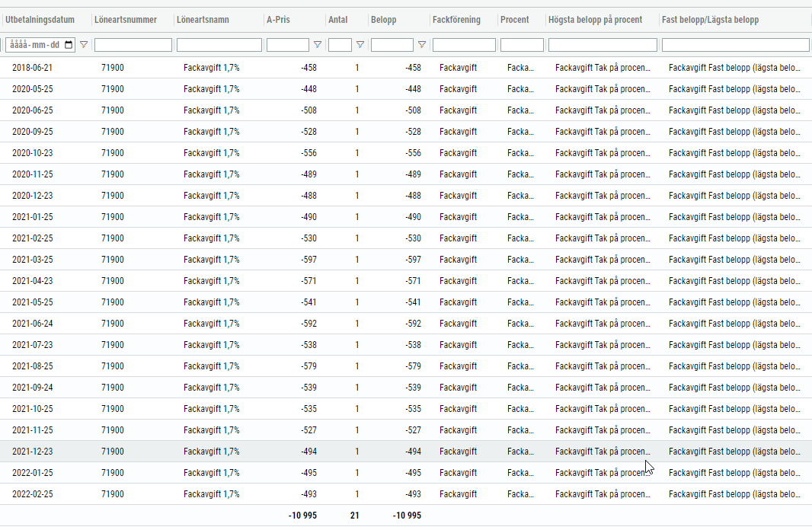Click Löneartsnummer 71900 in the 2018-06-21 row
The height and width of the screenshot is (530, 812).
click(113, 68)
